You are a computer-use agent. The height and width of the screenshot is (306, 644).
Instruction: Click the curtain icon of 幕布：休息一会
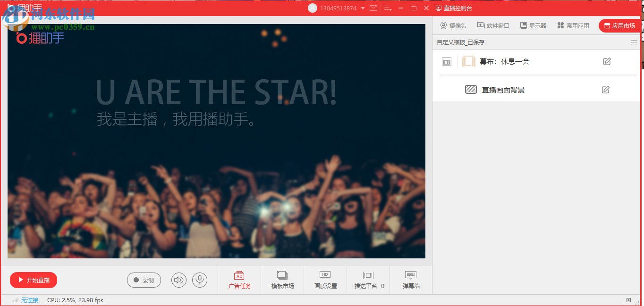coord(469,61)
